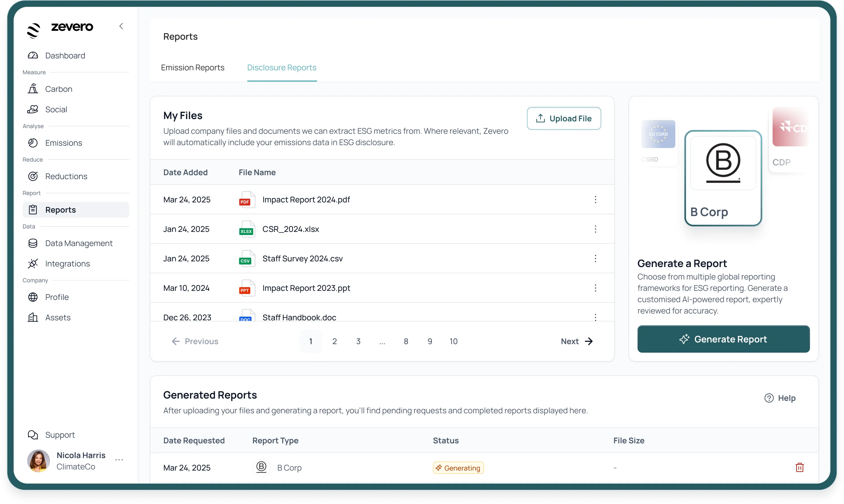
Task: Click the Integrations plug icon
Action: point(33,264)
